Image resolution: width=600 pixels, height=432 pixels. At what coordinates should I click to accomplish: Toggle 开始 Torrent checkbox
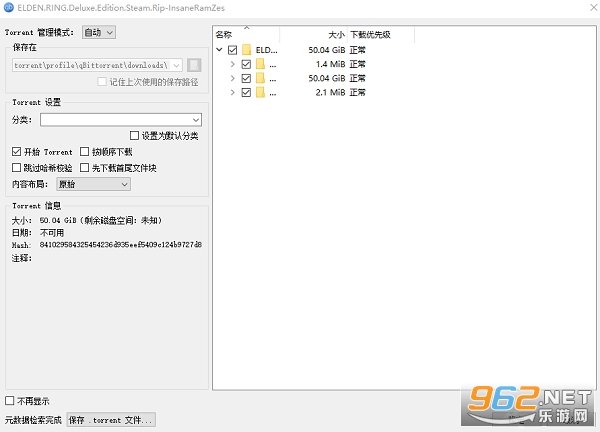click(x=16, y=152)
